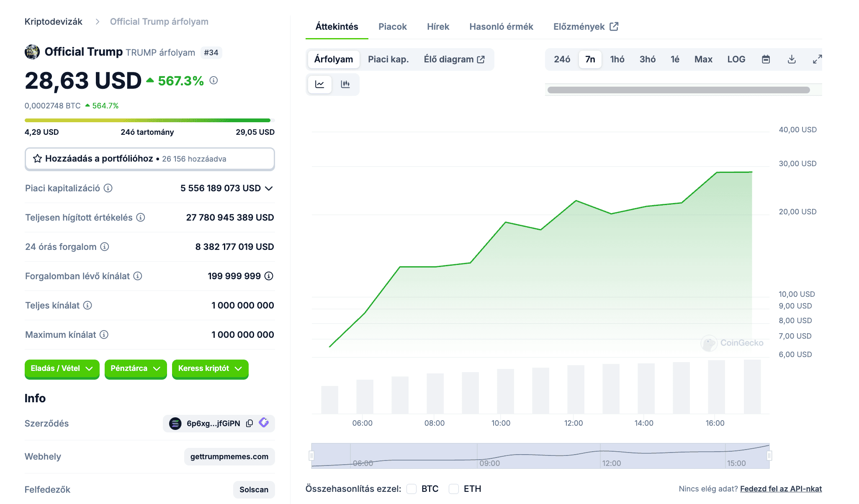
Task: Enable BTC comparison checkbox
Action: click(x=411, y=489)
